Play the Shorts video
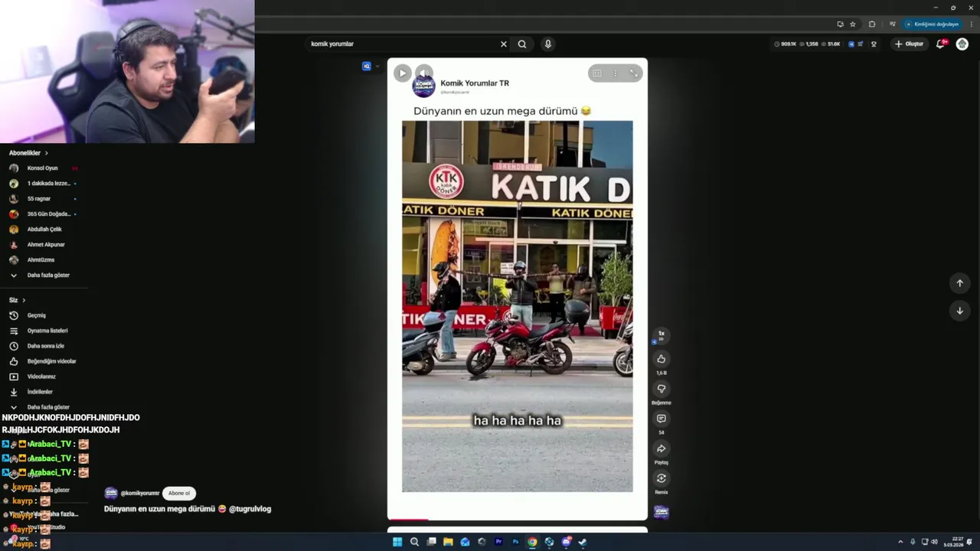The width and height of the screenshot is (980, 551). click(402, 73)
